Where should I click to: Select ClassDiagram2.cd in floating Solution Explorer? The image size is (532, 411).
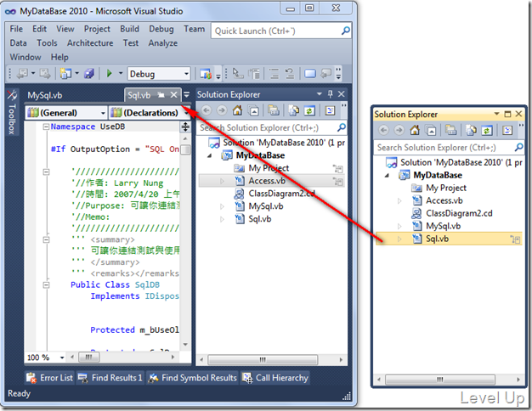459,213
